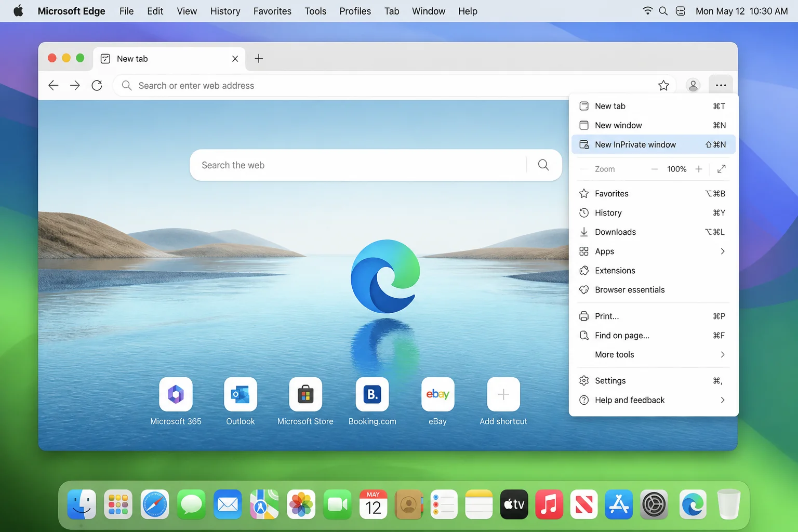Open Microsoft Edge icon in the dock
The width and height of the screenshot is (798, 532).
click(x=693, y=504)
